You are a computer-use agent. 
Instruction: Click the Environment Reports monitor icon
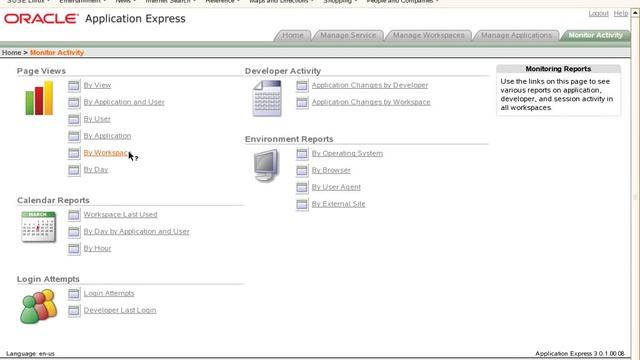click(x=266, y=165)
